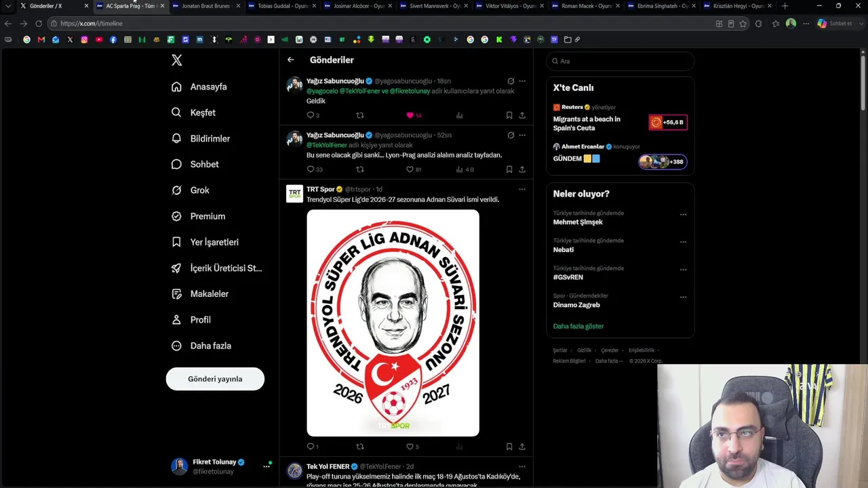Switch to the AC Sparta Prag tab
This screenshot has height=488, width=868.
coord(129,6)
